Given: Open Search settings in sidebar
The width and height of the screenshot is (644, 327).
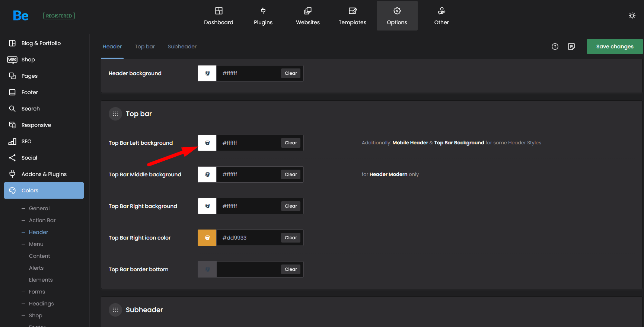Looking at the screenshot, I should [x=44, y=109].
